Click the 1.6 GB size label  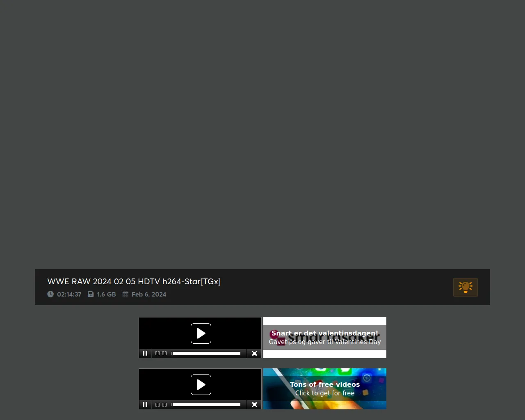click(x=106, y=294)
